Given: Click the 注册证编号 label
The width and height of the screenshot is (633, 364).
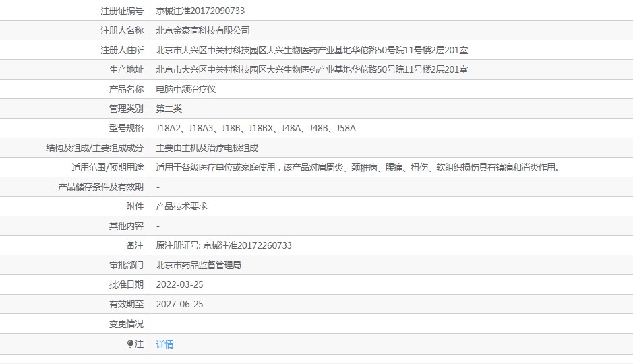Looking at the screenshot, I should (x=122, y=11).
